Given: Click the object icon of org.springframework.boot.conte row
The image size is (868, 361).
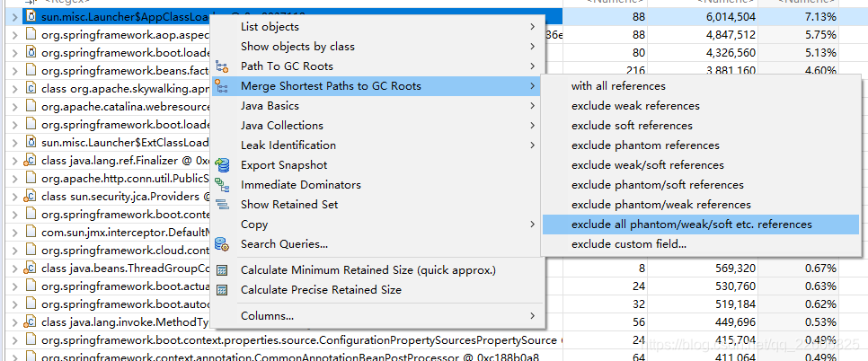Looking at the screenshot, I should [x=31, y=215].
